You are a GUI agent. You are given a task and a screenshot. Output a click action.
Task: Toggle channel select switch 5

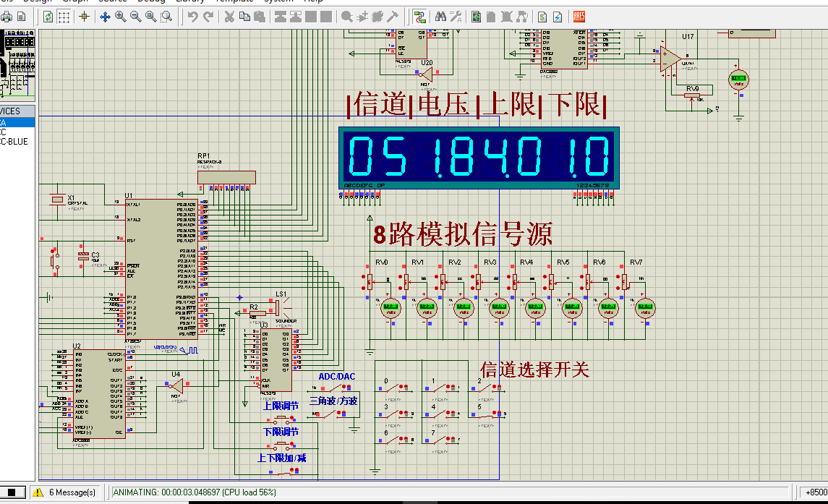pyautogui.click(x=487, y=415)
